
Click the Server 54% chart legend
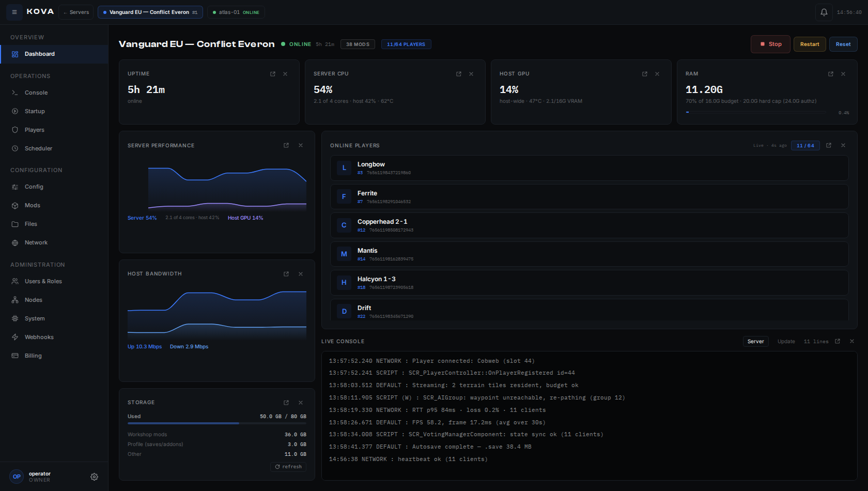coord(142,218)
